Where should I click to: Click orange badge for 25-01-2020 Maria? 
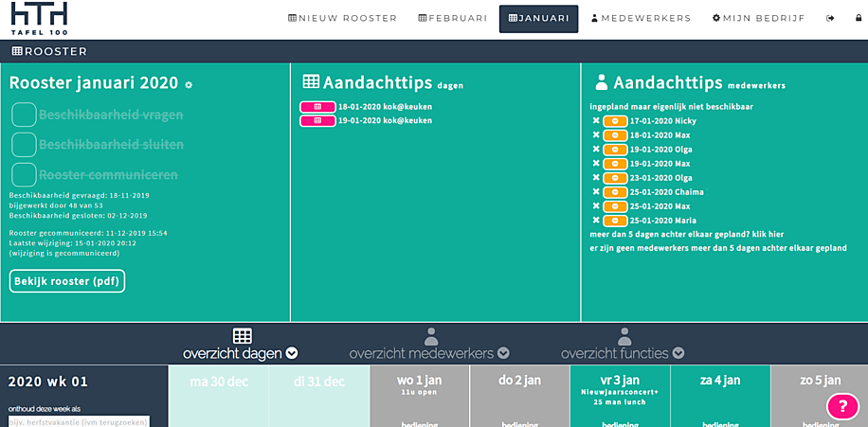point(615,221)
